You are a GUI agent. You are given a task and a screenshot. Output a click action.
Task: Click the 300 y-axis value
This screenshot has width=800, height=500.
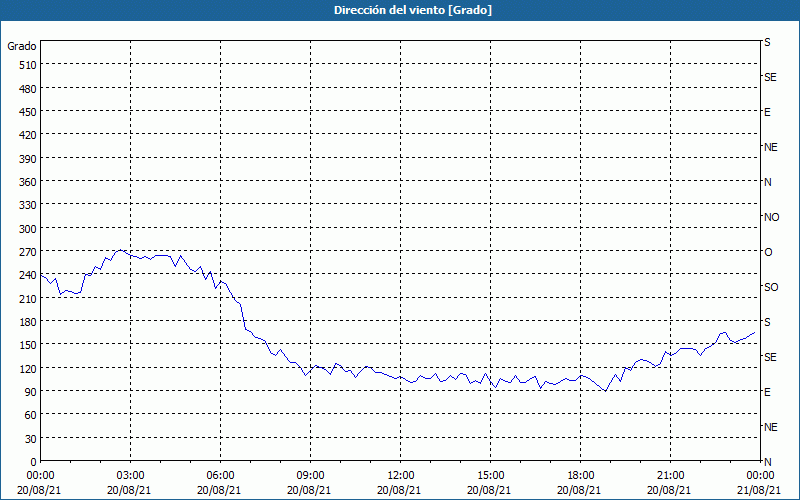pyautogui.click(x=28, y=229)
